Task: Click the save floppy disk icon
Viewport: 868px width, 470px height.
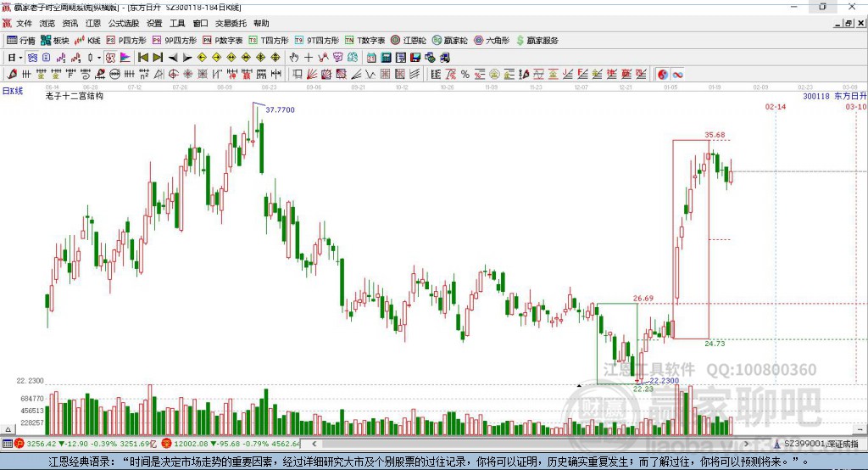Action: [x=415, y=58]
